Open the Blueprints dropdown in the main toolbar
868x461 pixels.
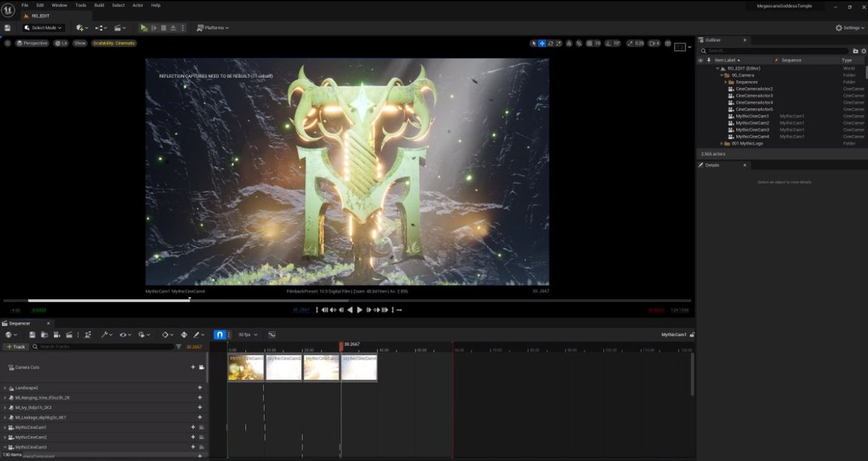point(101,28)
